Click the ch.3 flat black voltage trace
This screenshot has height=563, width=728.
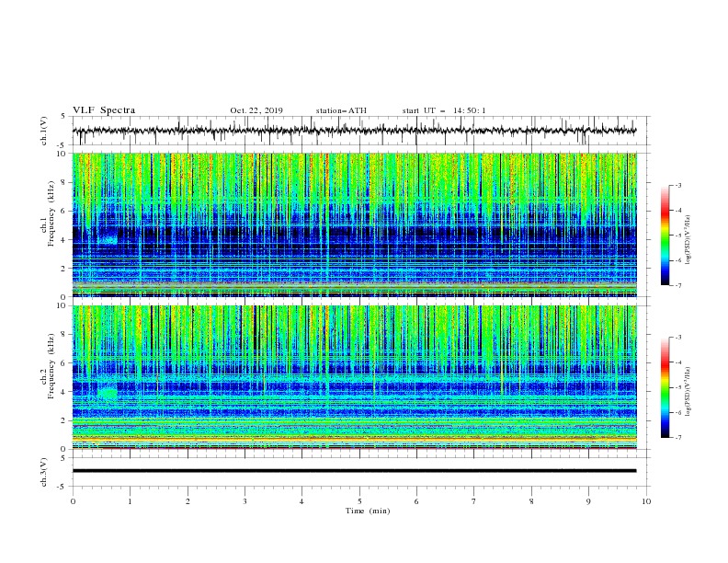click(354, 471)
